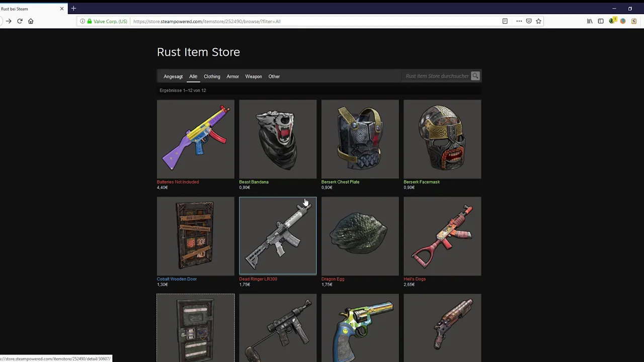Open page actions three-dot menu
This screenshot has width=644, height=362.
click(519, 21)
